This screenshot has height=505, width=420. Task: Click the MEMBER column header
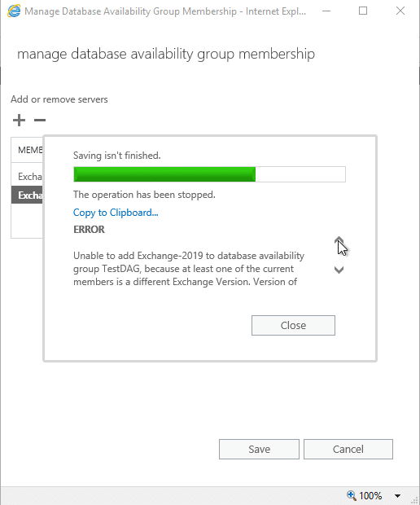(x=27, y=150)
